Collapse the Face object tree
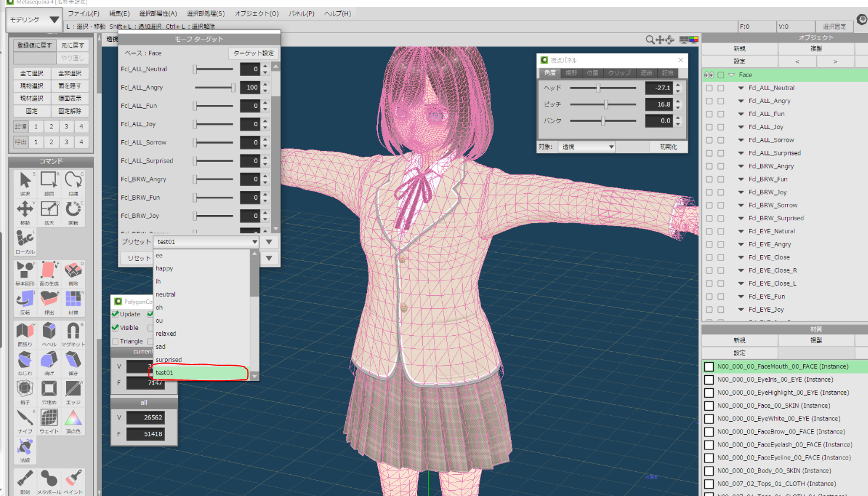868x496 pixels. pos(731,75)
